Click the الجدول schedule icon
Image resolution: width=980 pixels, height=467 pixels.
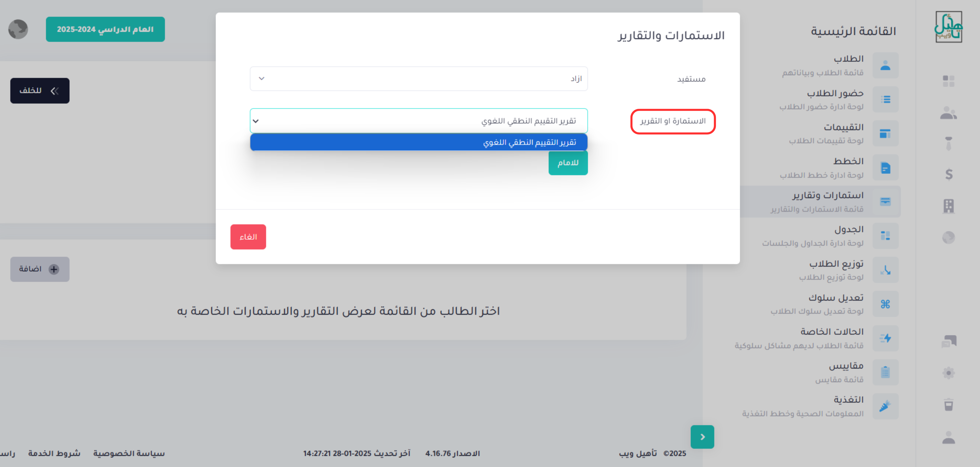tap(885, 236)
